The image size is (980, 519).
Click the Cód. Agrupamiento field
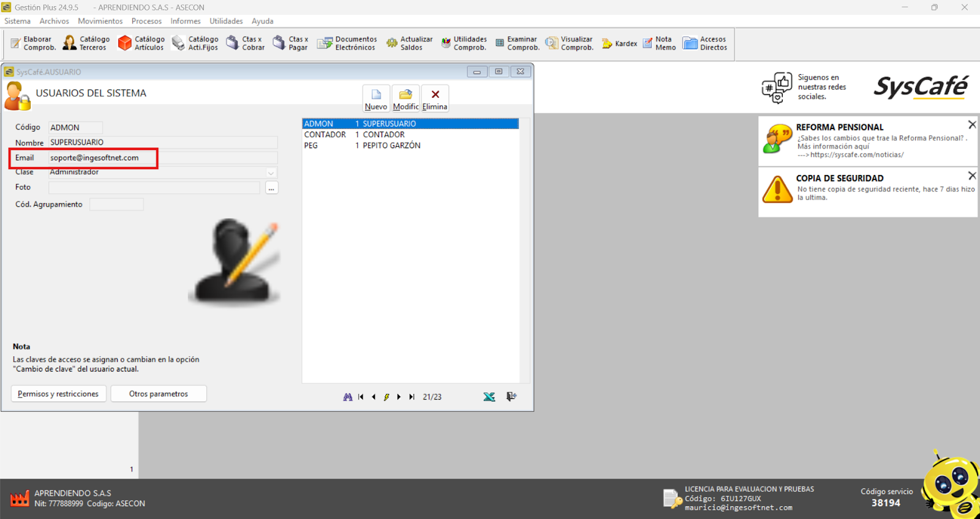click(x=116, y=204)
